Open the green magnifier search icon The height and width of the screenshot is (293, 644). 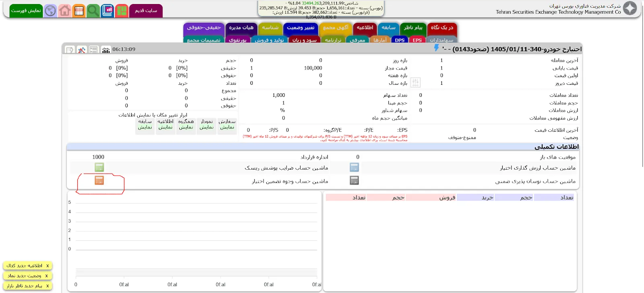(x=93, y=11)
